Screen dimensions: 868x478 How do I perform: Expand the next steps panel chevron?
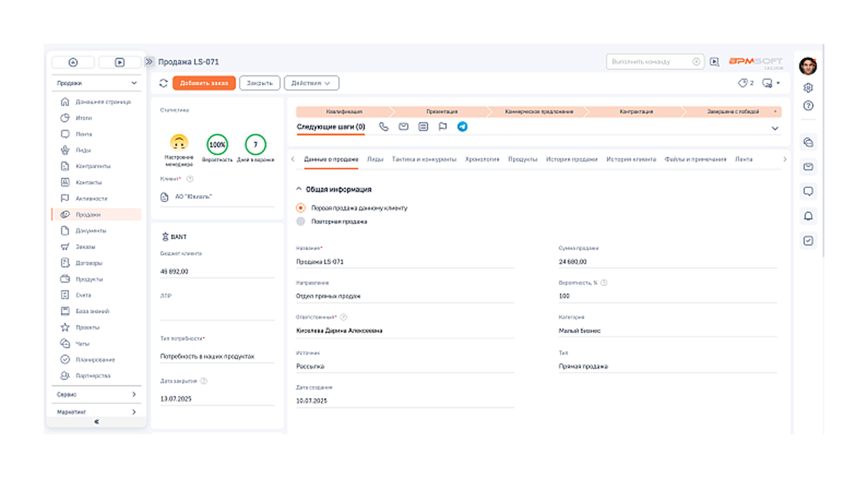tap(775, 128)
